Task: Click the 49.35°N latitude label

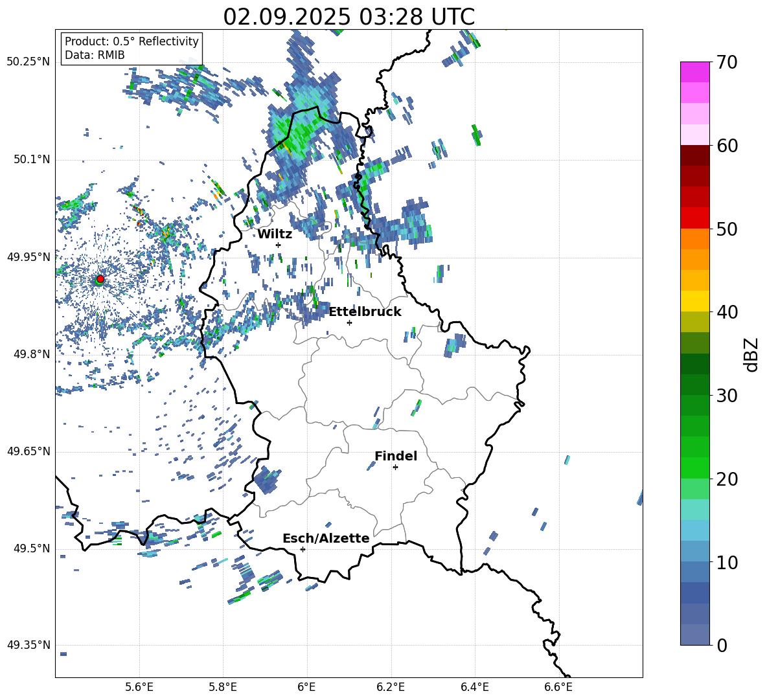Action: point(29,645)
